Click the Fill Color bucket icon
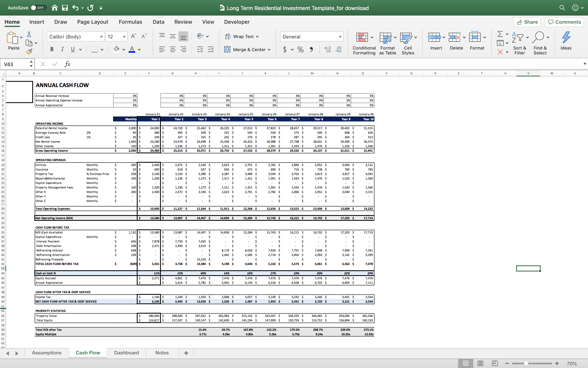588x368 pixels. [117, 49]
